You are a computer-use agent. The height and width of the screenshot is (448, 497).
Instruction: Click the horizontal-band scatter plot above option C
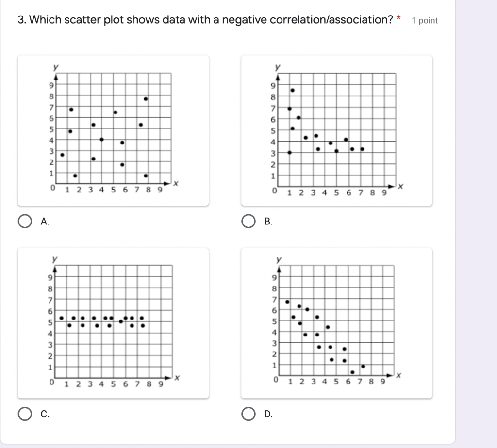tap(113, 323)
